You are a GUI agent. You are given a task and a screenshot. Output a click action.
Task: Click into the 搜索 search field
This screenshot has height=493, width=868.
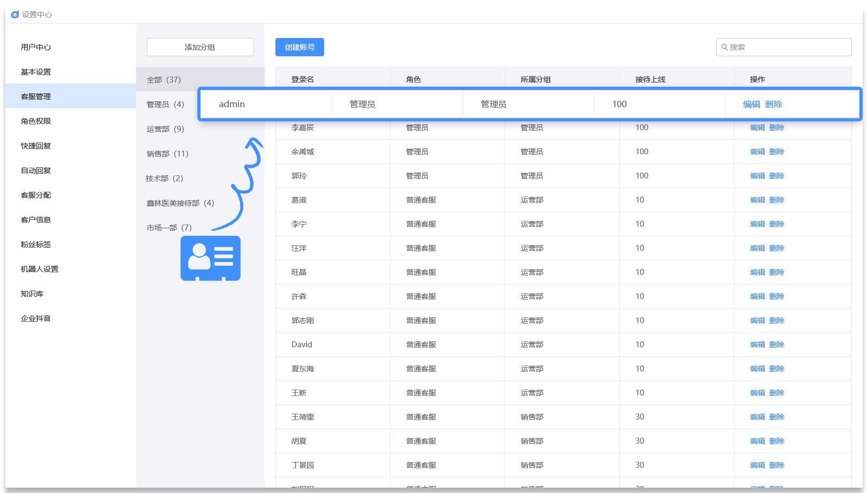pyautogui.click(x=788, y=47)
